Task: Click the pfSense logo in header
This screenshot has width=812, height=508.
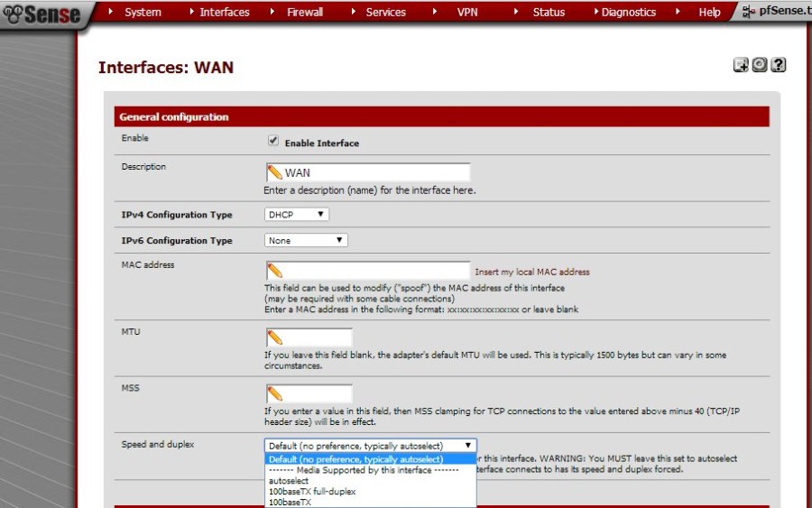Action: pos(42,14)
